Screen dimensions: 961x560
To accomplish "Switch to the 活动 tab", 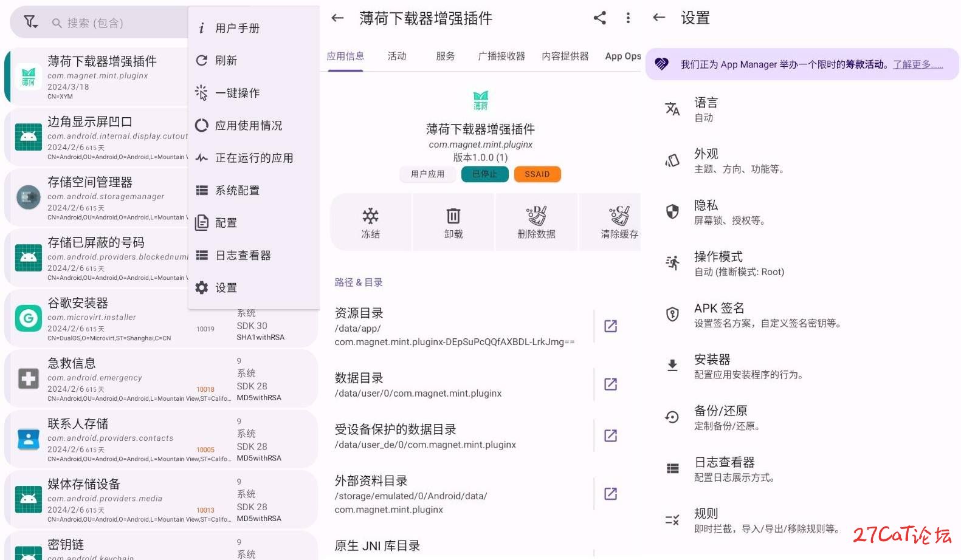I will pyautogui.click(x=397, y=56).
